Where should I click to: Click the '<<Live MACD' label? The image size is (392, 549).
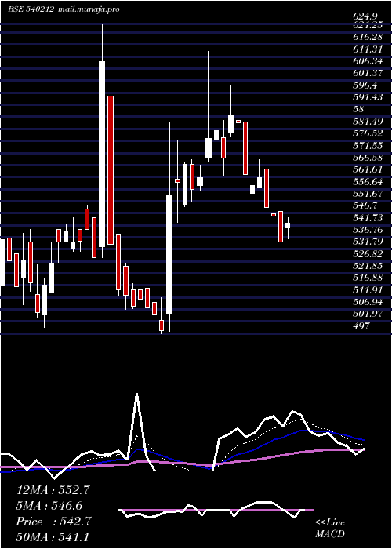(x=330, y=529)
